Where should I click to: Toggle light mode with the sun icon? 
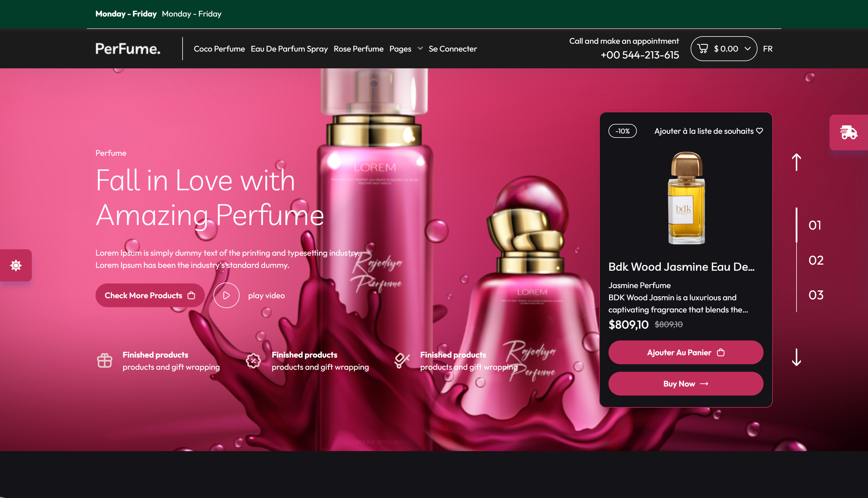16,266
